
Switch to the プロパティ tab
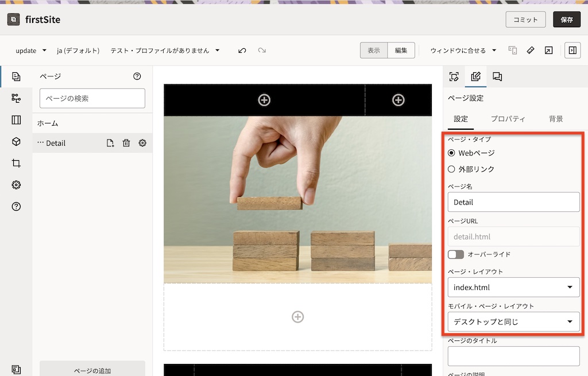508,119
